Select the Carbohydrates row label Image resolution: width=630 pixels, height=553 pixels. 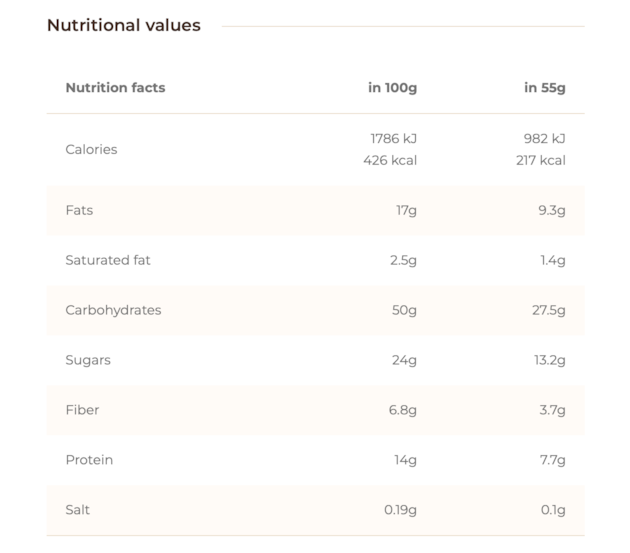[x=113, y=310]
